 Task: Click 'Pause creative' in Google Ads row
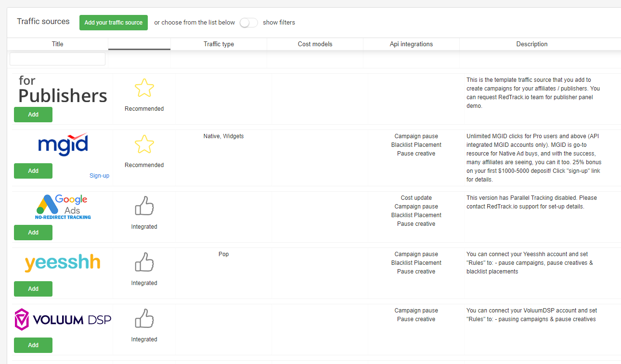pos(416,224)
